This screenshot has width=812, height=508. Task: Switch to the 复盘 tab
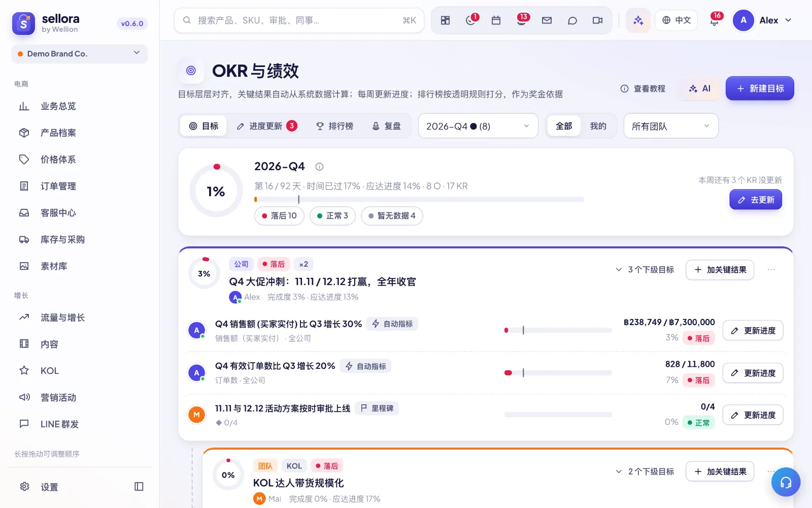tap(386, 126)
